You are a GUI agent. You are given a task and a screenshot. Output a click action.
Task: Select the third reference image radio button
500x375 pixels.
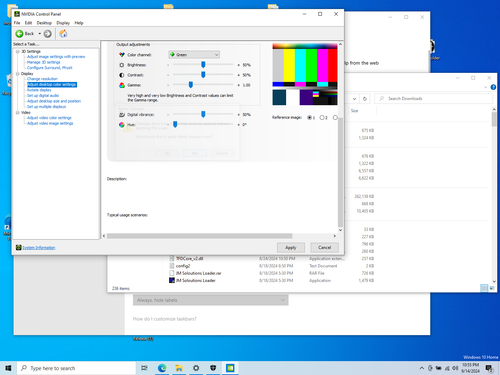tap(335, 117)
